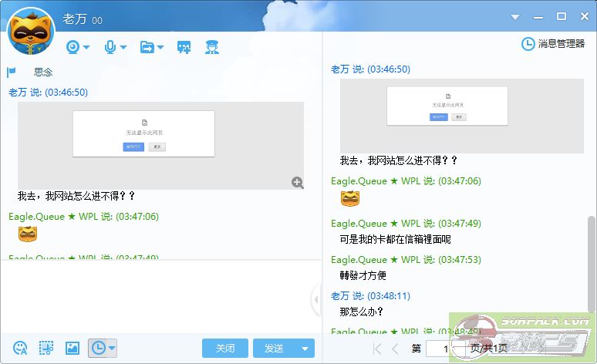This screenshot has width=597, height=364.
Task: Click the blue flag icon beside 思念
Action: click(12, 72)
